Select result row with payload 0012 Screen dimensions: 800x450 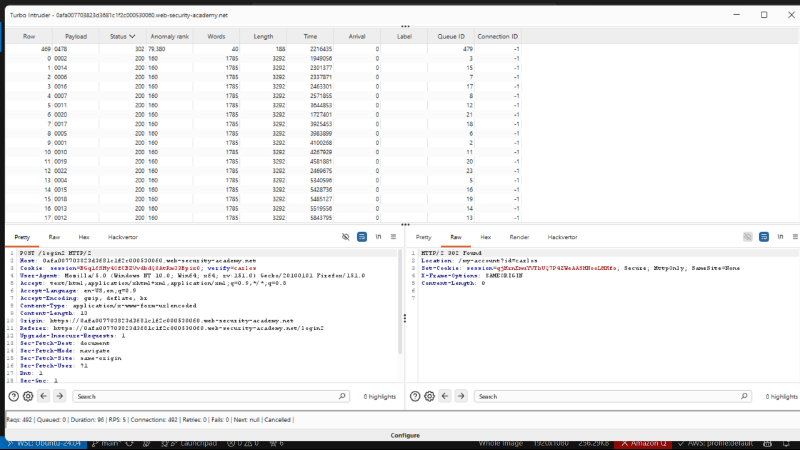(x=263, y=218)
